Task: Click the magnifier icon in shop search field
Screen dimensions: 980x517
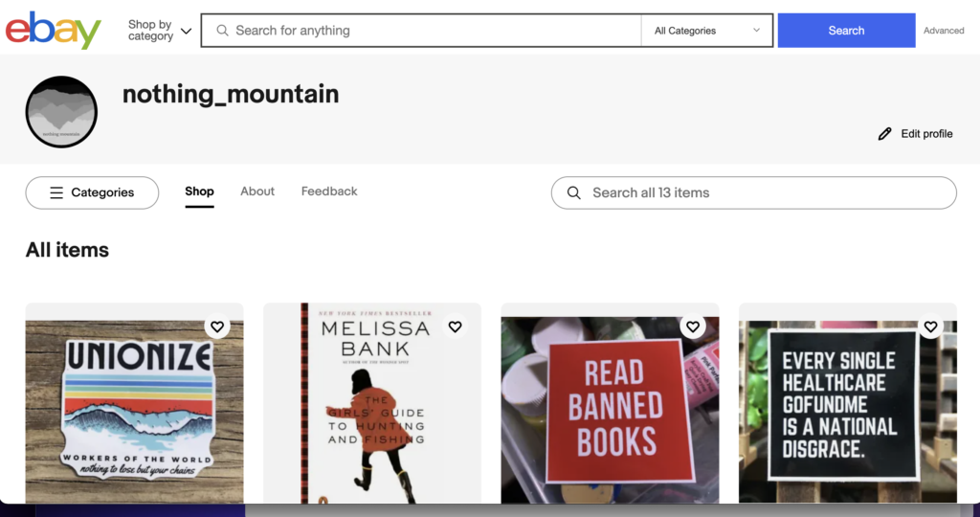Action: [574, 192]
